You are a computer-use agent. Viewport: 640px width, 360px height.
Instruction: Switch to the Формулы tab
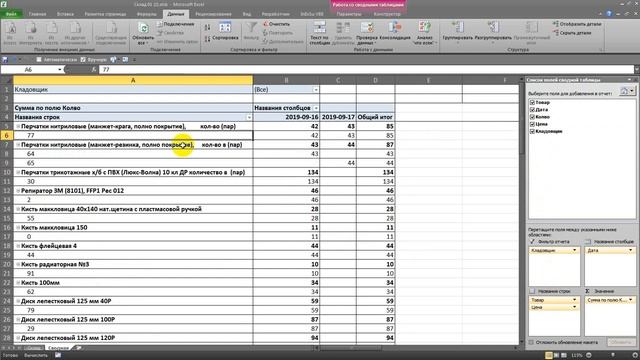click(147, 14)
